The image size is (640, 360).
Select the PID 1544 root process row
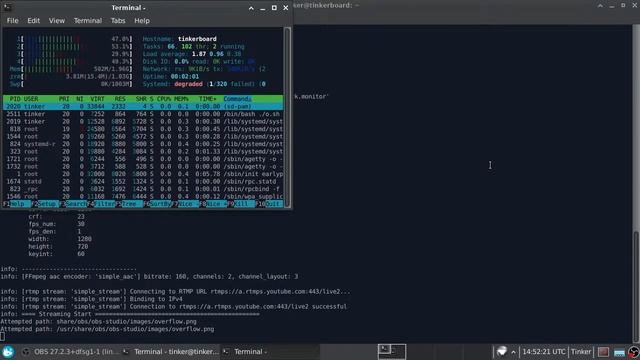143,136
